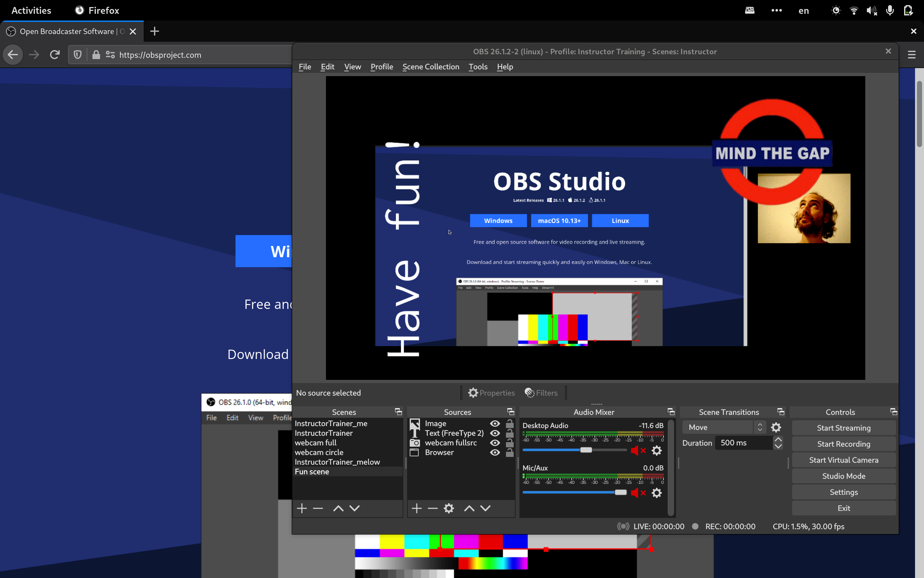Open the Edit menu in OBS

coord(327,66)
